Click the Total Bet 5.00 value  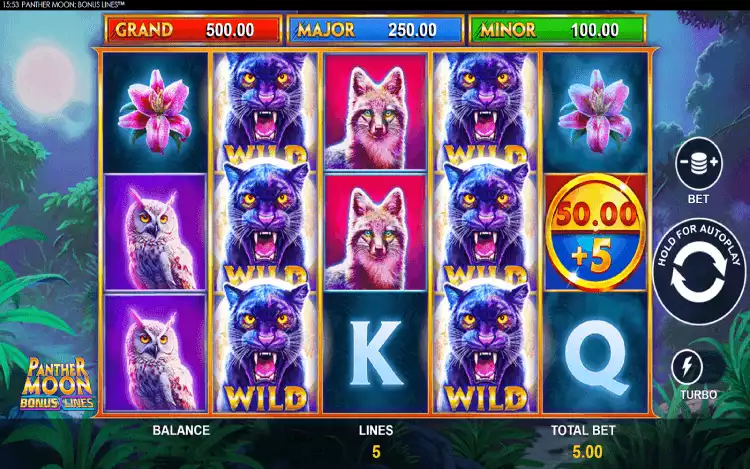(587, 452)
